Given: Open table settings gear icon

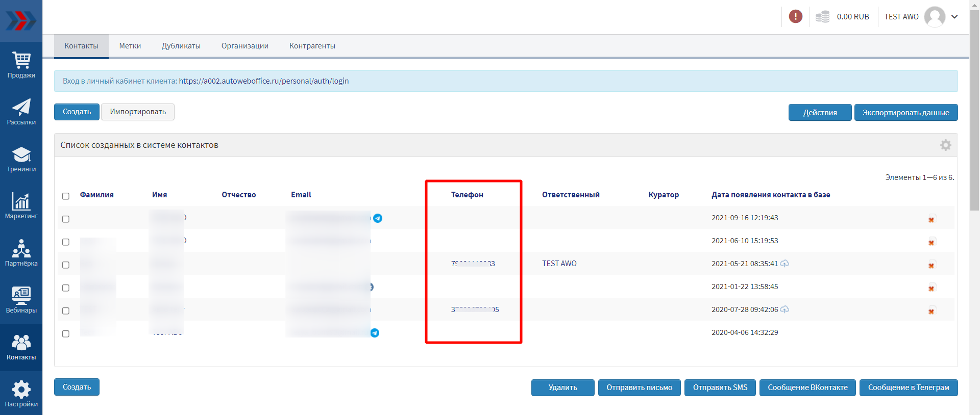Looking at the screenshot, I should [x=945, y=145].
